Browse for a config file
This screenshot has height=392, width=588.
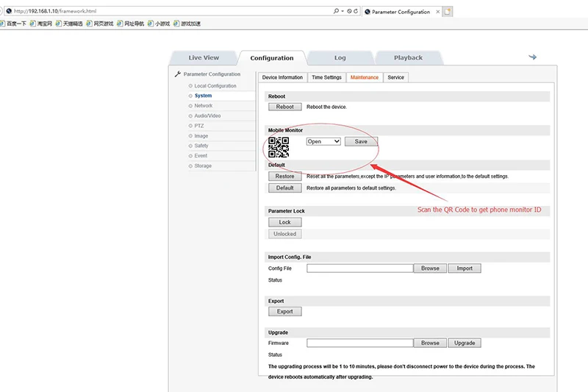[x=430, y=268]
